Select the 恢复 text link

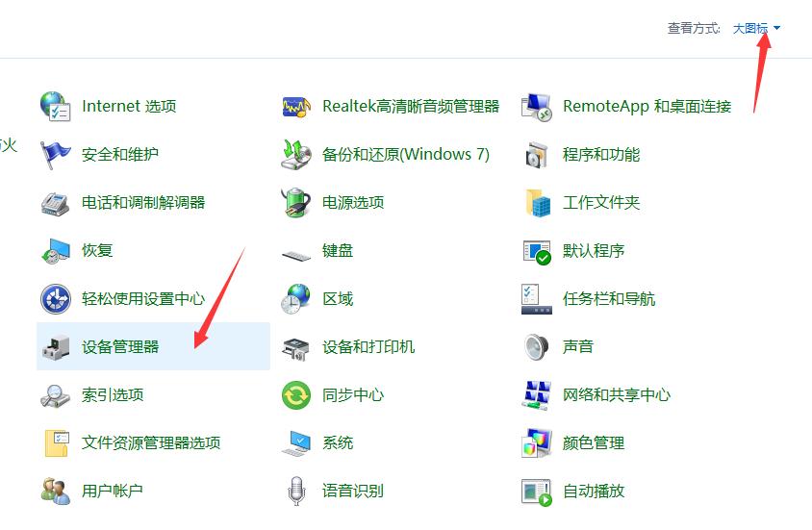(97, 250)
